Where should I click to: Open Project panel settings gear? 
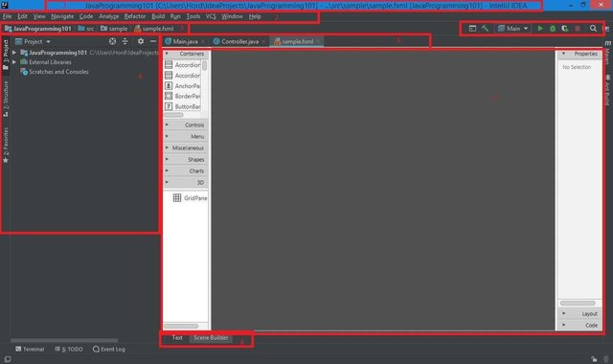(141, 41)
